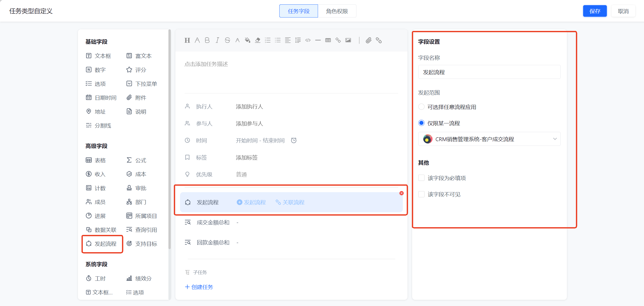The height and width of the screenshot is (306, 644).
Task: Apply strikethrough formatting
Action: point(227,40)
